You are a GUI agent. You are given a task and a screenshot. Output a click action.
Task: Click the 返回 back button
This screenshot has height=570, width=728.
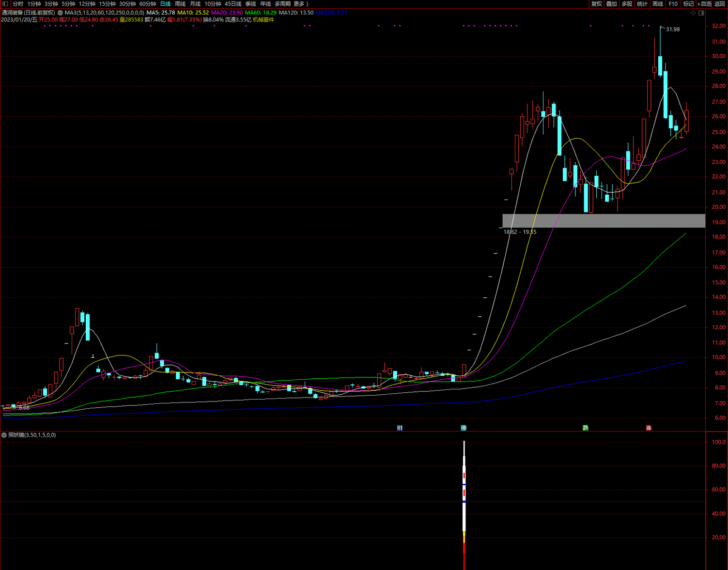[720, 4]
